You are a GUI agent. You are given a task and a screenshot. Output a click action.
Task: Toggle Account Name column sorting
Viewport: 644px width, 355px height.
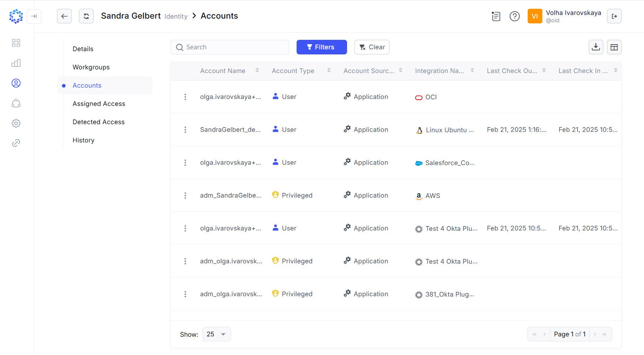[257, 70]
